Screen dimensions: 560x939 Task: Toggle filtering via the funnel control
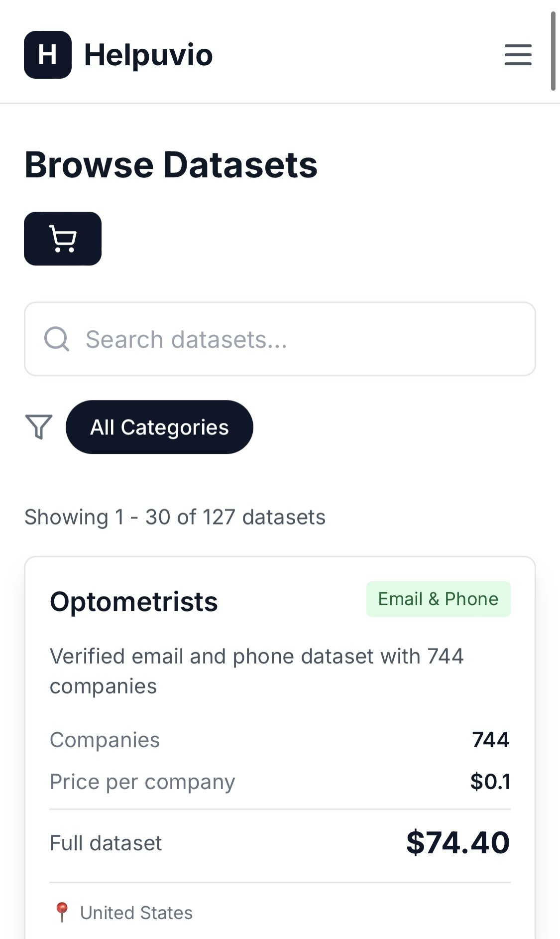(x=39, y=427)
